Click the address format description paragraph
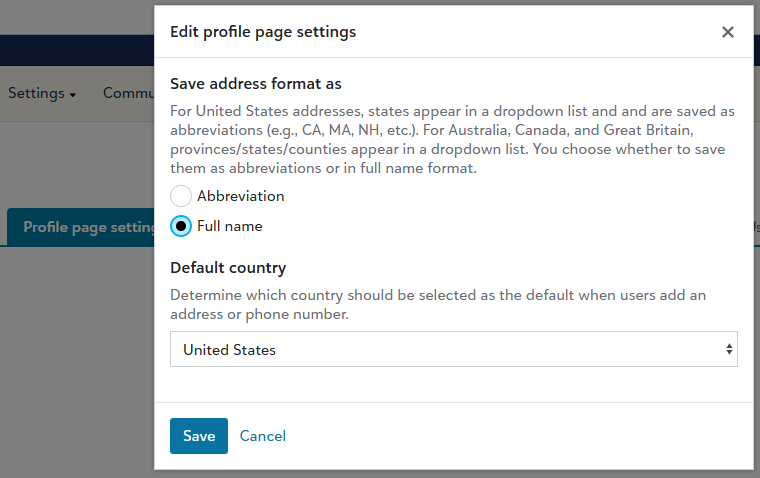This screenshot has width=760, height=478. tap(453, 140)
